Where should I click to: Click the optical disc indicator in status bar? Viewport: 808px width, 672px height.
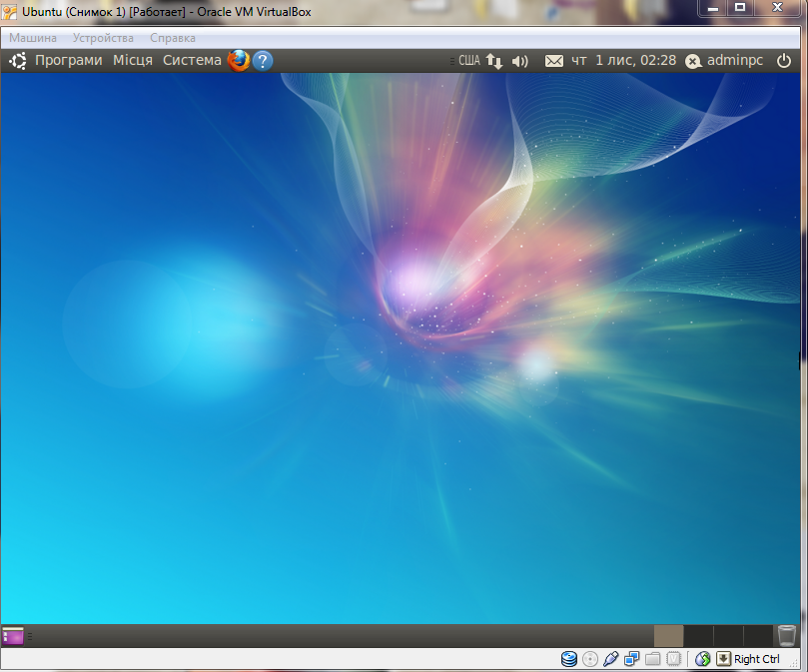[x=590, y=659]
